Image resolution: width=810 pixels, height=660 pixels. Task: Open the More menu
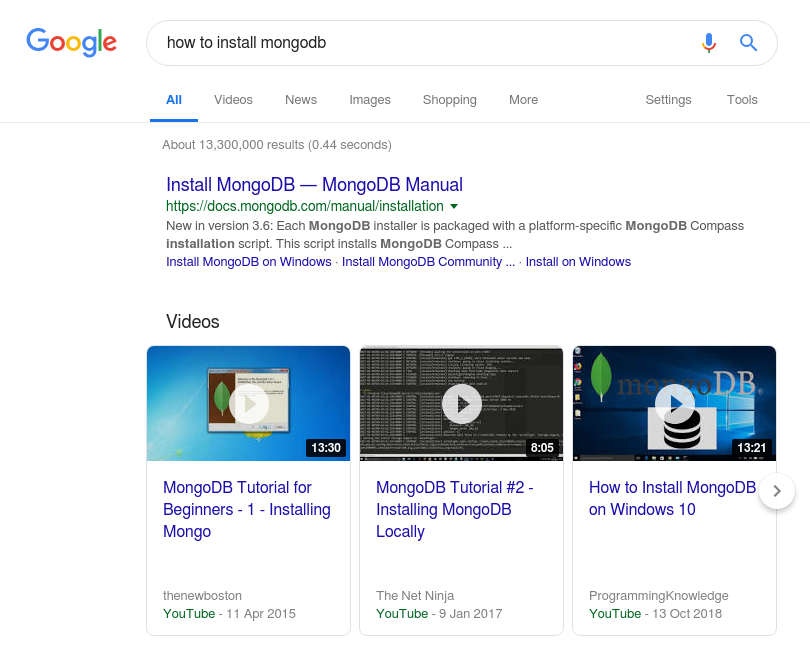pos(523,100)
